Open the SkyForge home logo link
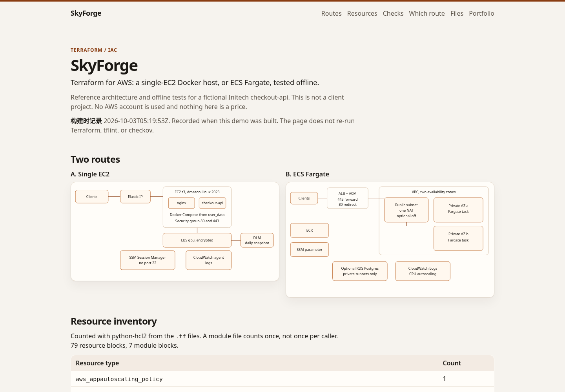 point(86,13)
